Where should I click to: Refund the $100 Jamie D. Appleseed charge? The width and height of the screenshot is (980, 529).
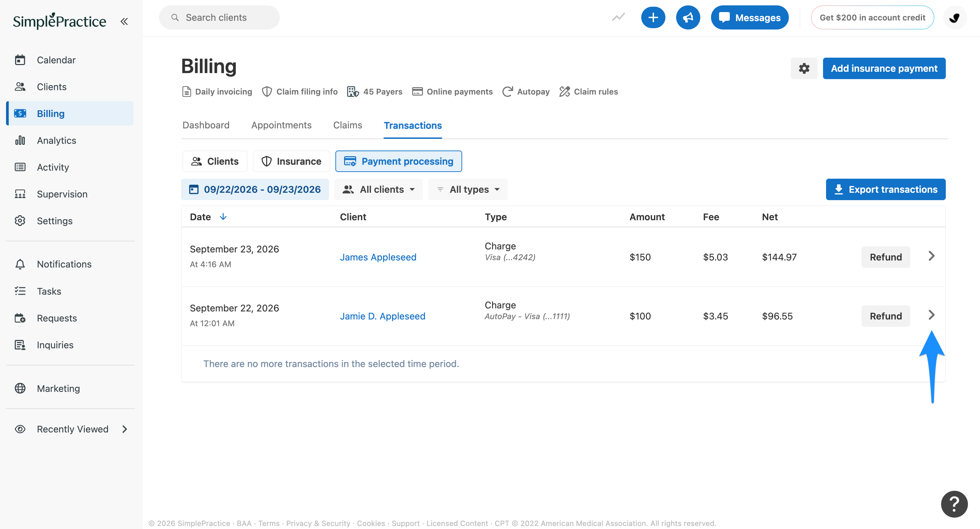coord(886,316)
